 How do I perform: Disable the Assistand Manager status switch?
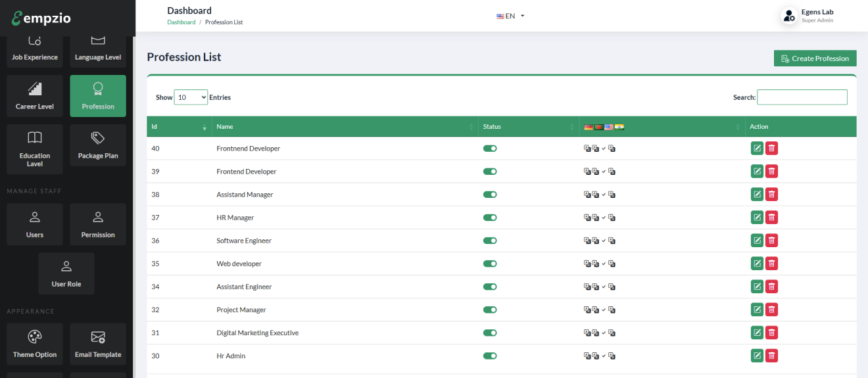(x=490, y=195)
